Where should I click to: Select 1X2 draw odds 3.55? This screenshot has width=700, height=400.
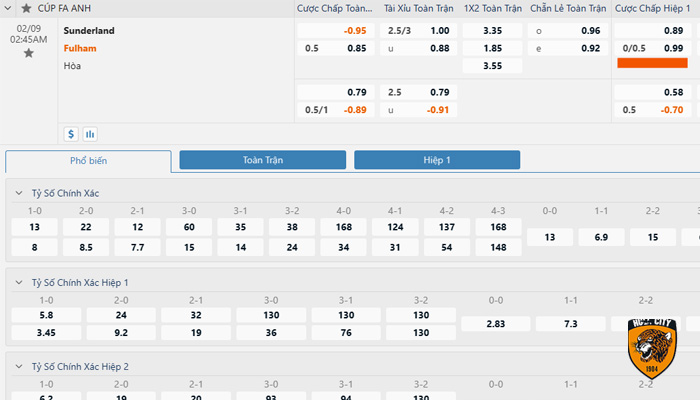[x=492, y=66]
